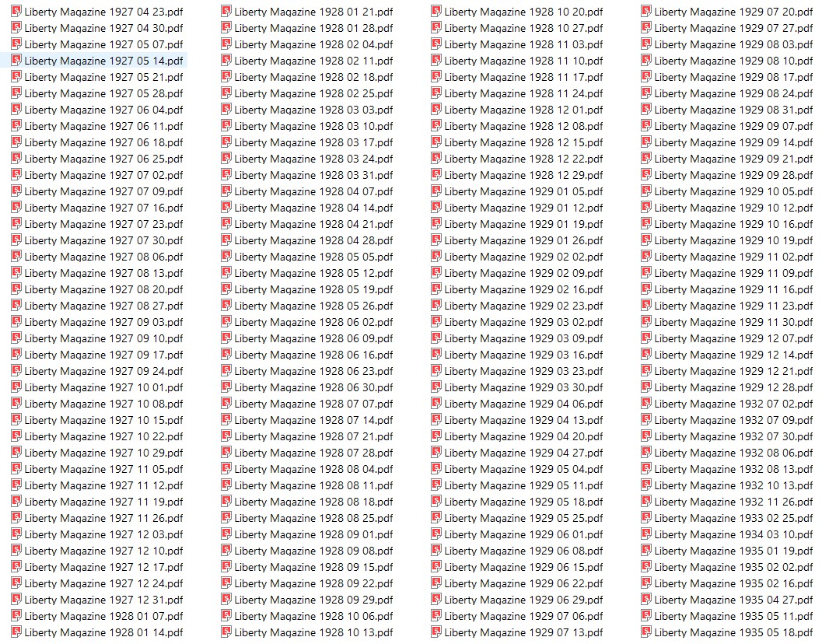Choose Liberty Magazine 1928 12 29.pdf
Screen dimensions: 836x644
[518, 175]
